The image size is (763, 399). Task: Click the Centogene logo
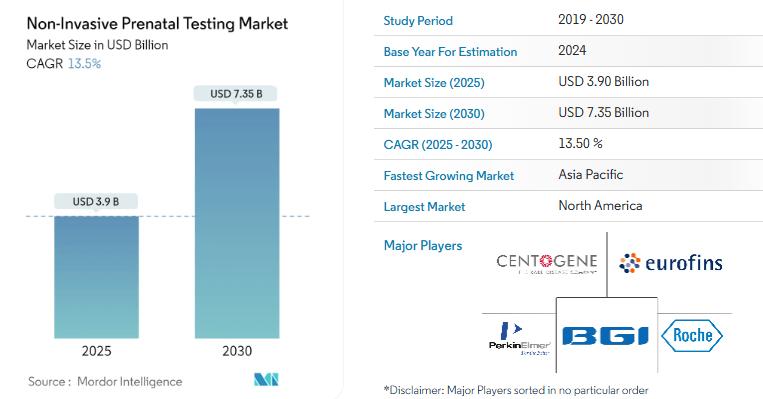coord(546,264)
